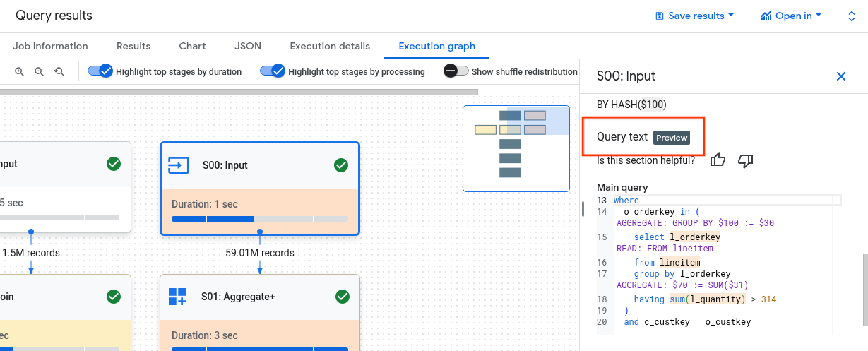Image resolution: width=868 pixels, height=351 pixels.
Task: Click the green checkmark on S00: Input
Action: click(x=341, y=165)
